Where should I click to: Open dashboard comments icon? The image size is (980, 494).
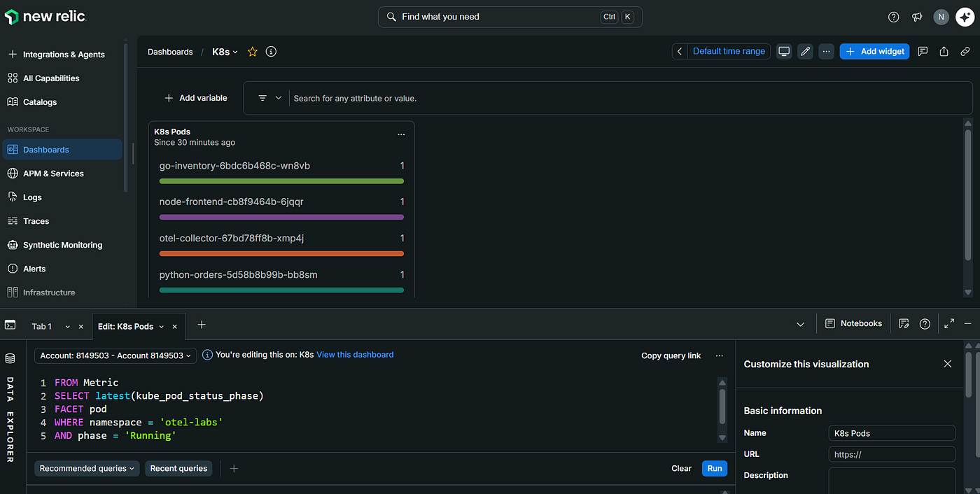[923, 51]
